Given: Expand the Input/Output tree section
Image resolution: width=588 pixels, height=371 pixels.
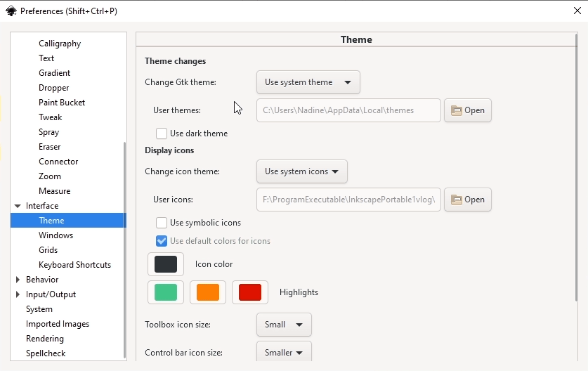Looking at the screenshot, I should 18,294.
